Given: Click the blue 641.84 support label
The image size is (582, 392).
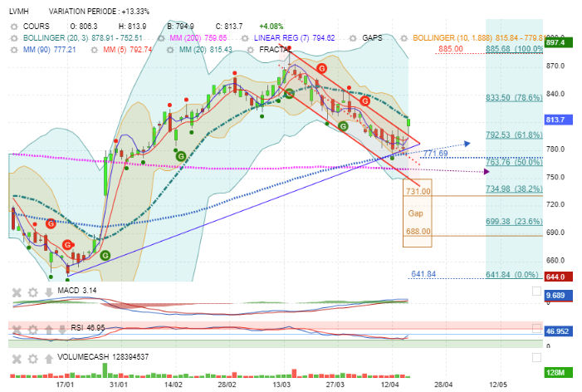Looking at the screenshot, I should [423, 274].
